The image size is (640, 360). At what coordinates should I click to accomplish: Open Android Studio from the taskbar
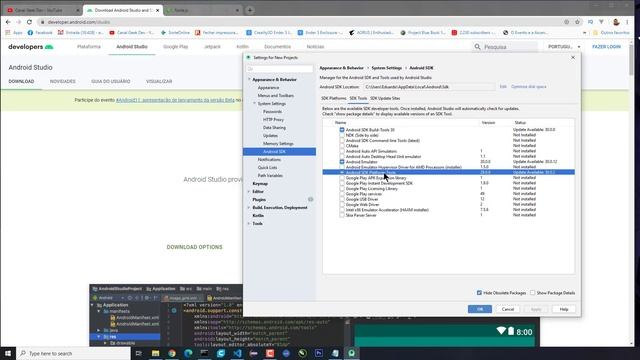pos(351,353)
